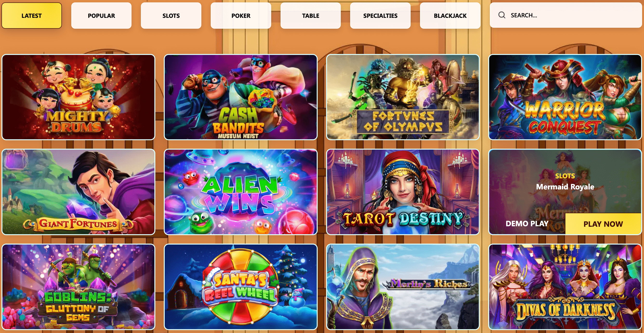Select the Fortunes of Olympus game
Image resolution: width=644 pixels, height=333 pixels.
(403, 97)
